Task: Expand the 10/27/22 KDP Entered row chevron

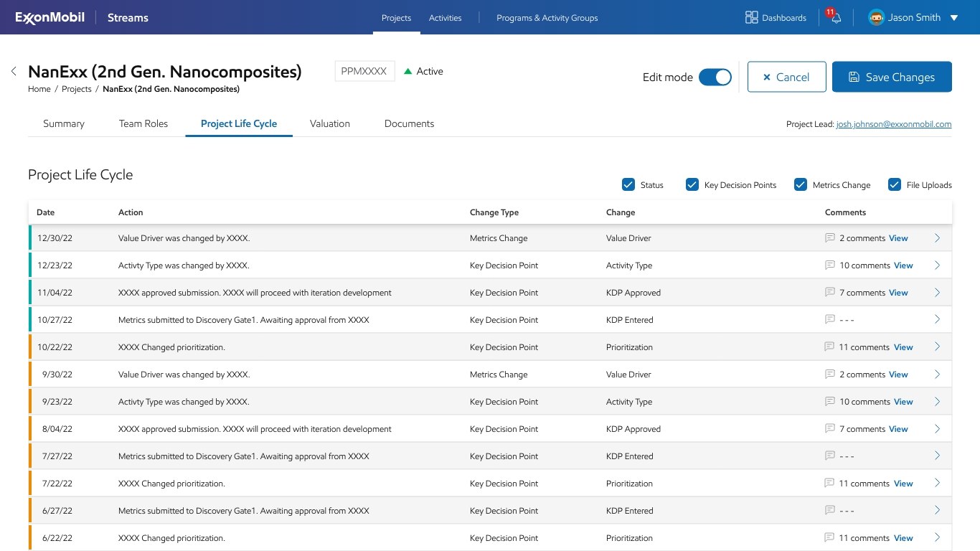Action: pos(937,319)
